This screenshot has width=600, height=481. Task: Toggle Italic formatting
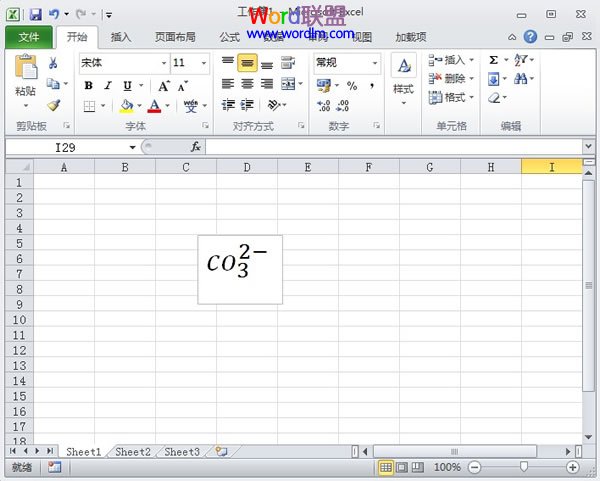pyautogui.click(x=108, y=86)
